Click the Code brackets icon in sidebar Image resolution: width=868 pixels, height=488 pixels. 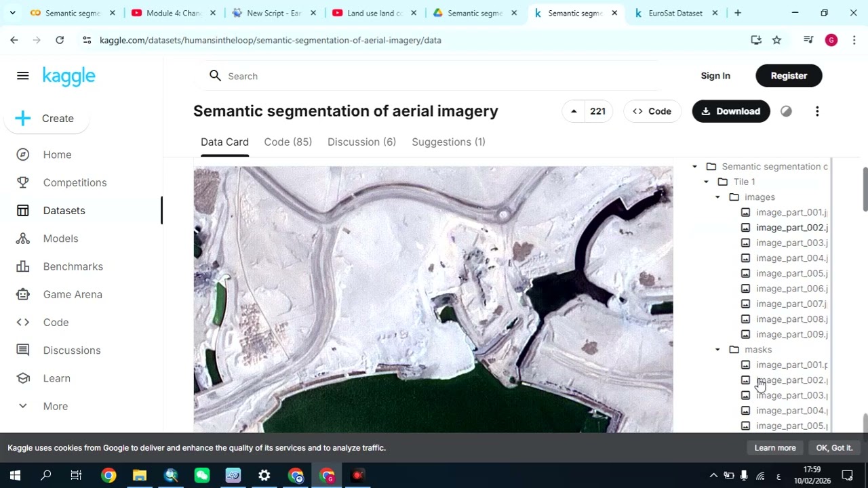click(23, 323)
